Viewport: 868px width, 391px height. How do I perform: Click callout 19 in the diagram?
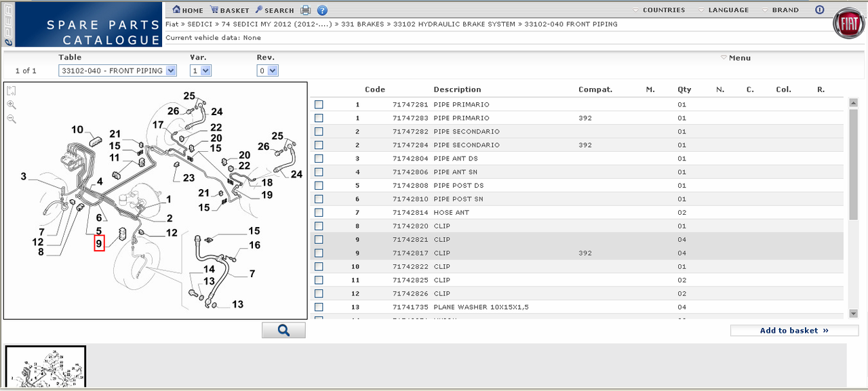tap(267, 195)
